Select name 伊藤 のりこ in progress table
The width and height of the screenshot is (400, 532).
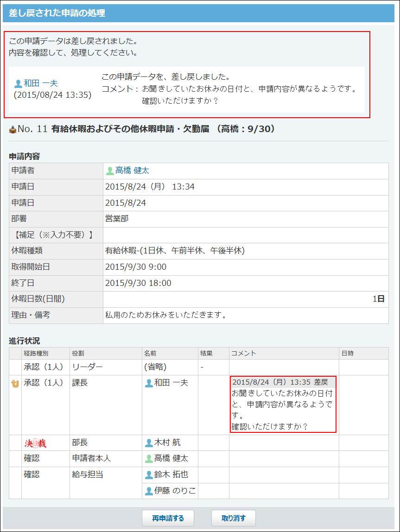pyautogui.click(x=175, y=491)
